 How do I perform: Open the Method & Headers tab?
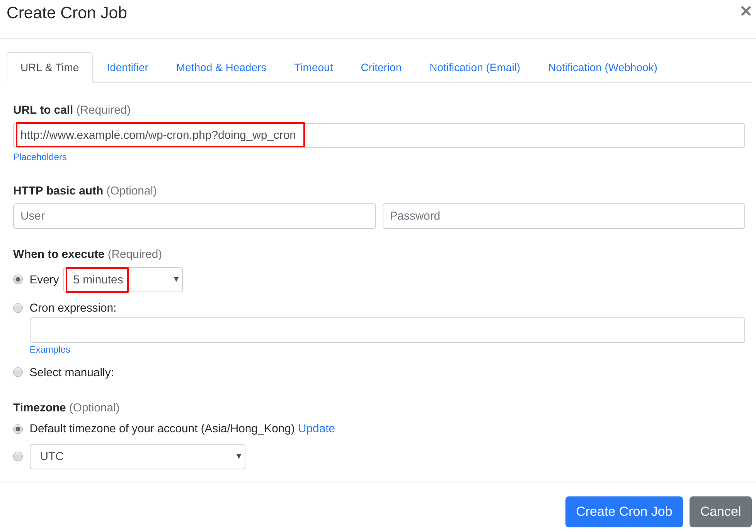click(221, 67)
